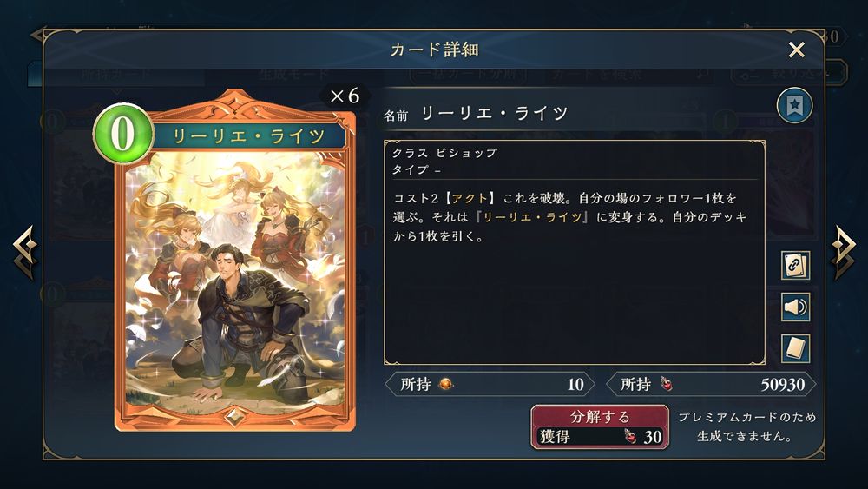
Task: Play the card voice with speaker icon
Action: (795, 307)
